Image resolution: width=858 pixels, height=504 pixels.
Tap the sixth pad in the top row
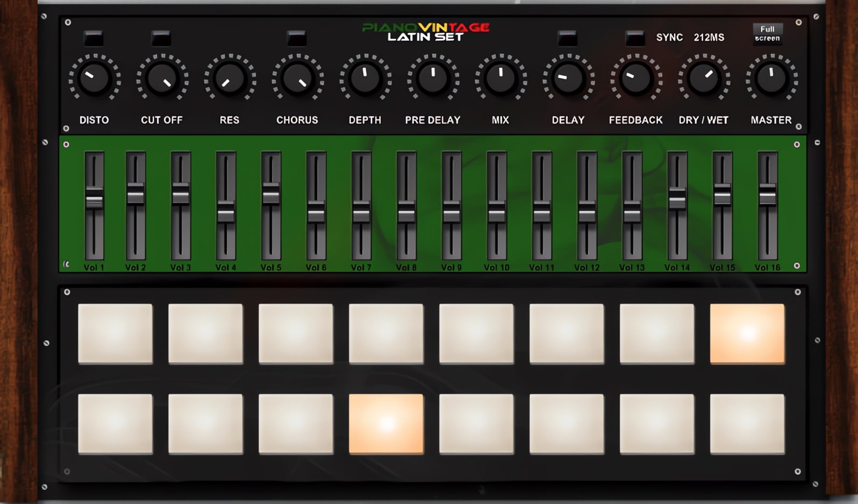[x=567, y=334]
